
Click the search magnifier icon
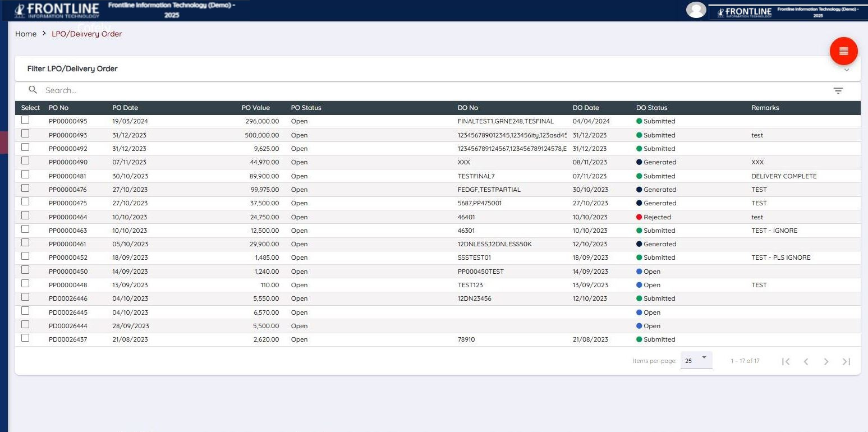coord(33,90)
